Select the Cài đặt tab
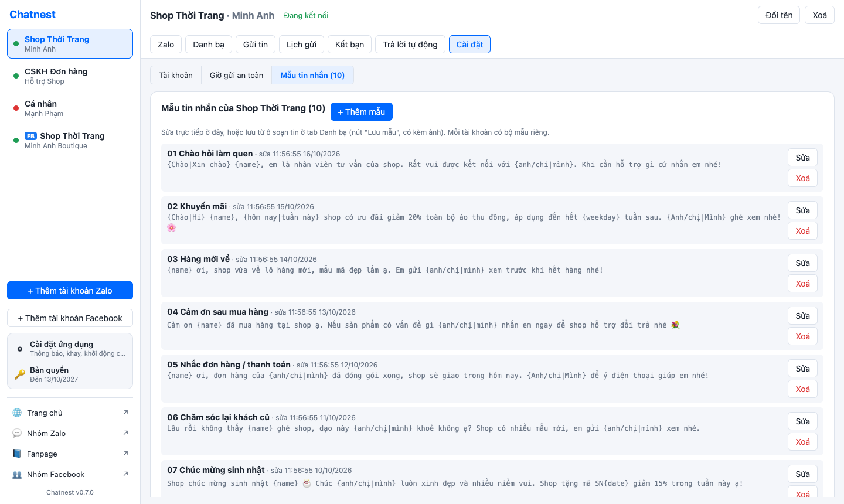 [469, 45]
